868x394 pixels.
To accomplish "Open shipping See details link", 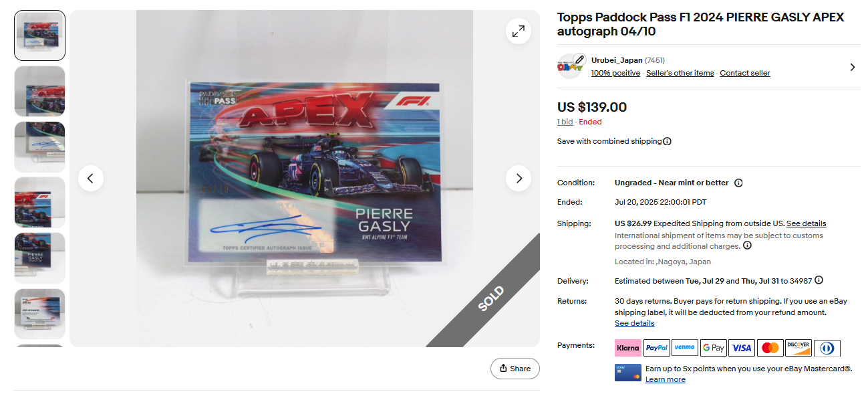I will (x=806, y=223).
